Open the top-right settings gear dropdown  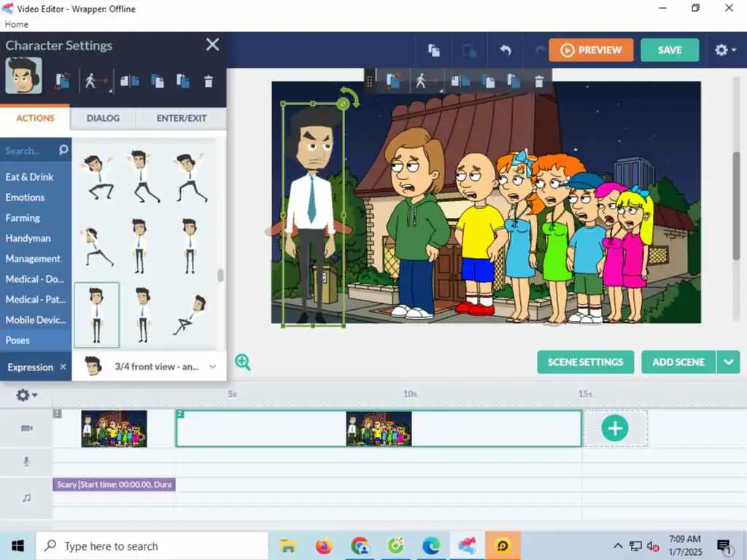tap(725, 50)
